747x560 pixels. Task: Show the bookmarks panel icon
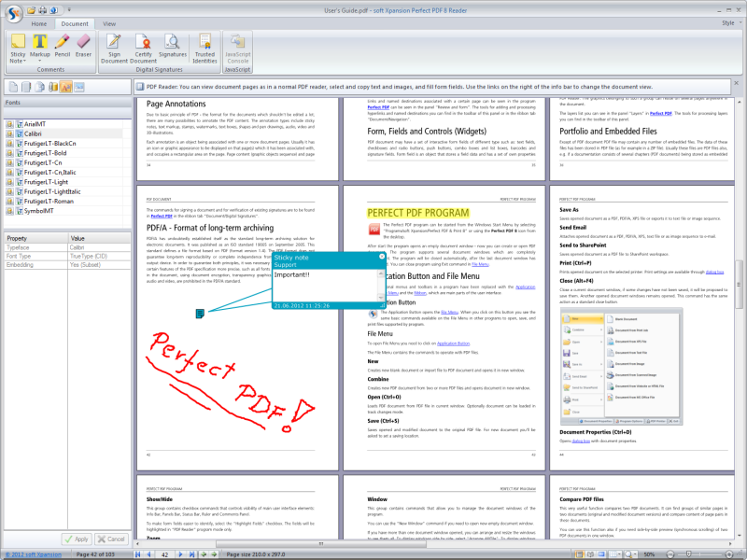pos(27,87)
